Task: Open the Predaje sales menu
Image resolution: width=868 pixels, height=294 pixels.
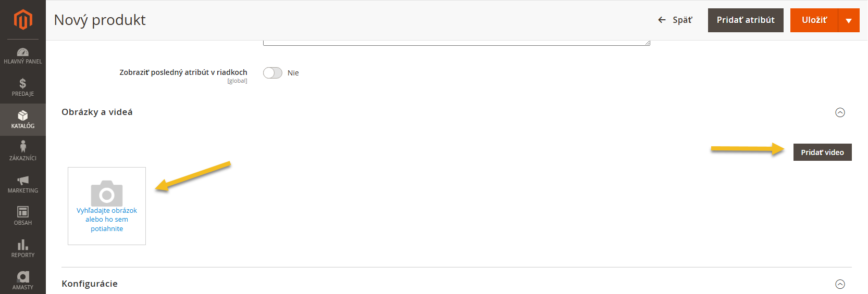Action: 23,87
